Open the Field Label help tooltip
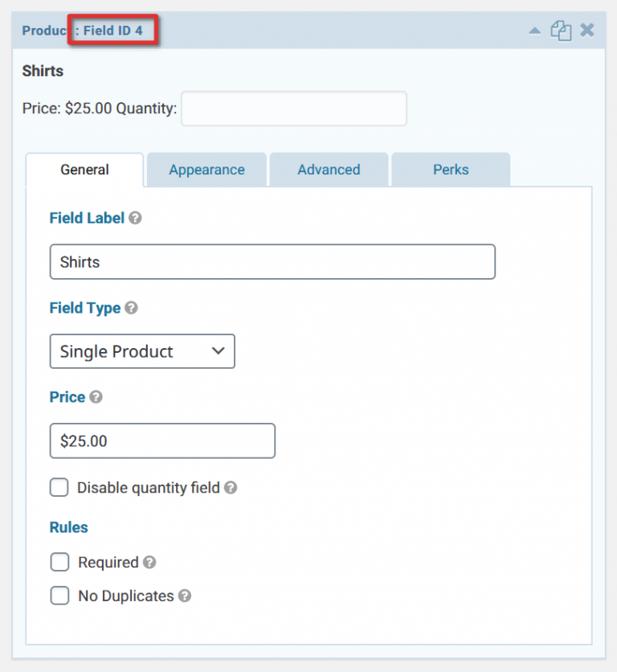Image resolution: width=617 pixels, height=672 pixels. 133,218
